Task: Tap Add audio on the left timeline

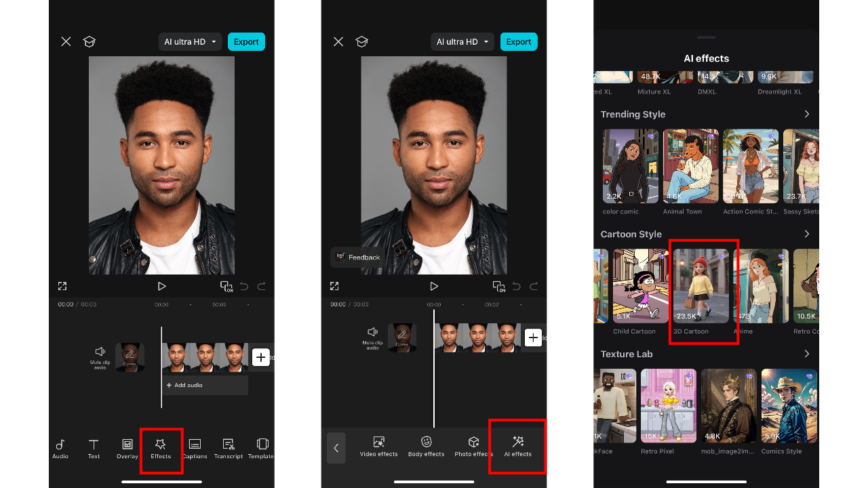Action: [x=205, y=385]
